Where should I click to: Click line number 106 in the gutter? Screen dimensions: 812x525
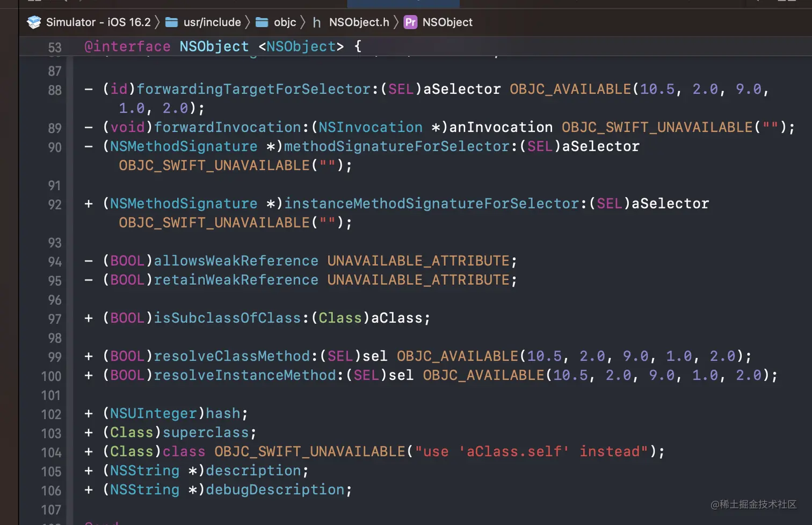[x=52, y=491]
